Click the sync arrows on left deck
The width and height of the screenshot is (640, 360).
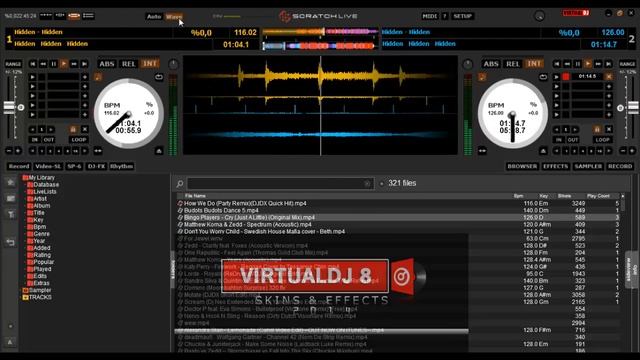tap(98, 151)
